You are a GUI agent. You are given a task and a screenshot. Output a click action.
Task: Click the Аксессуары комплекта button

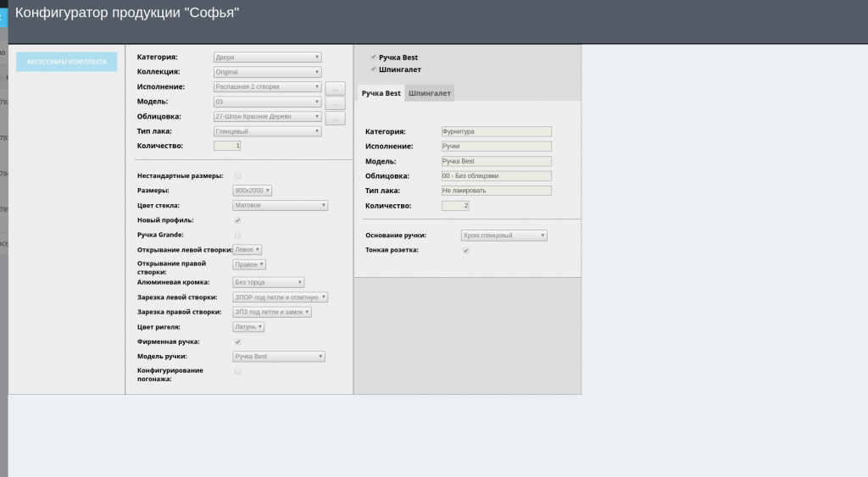tap(66, 61)
